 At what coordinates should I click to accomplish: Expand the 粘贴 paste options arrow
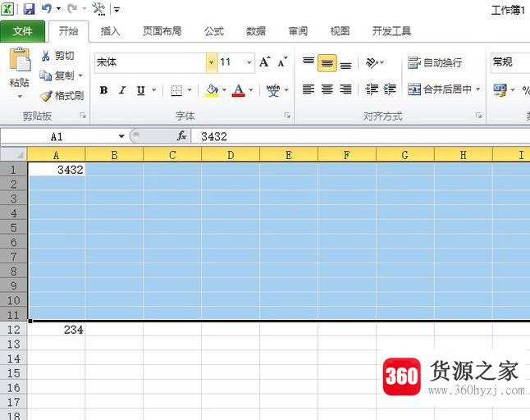20,97
